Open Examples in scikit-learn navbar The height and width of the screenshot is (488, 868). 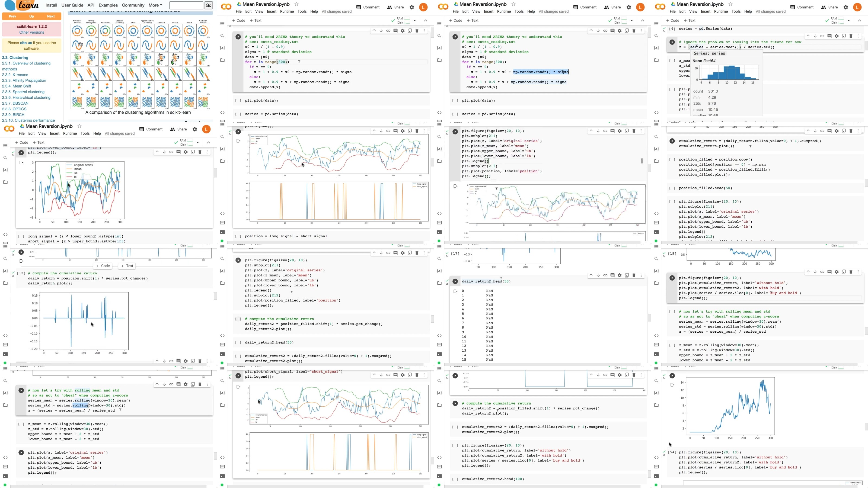coord(108,5)
